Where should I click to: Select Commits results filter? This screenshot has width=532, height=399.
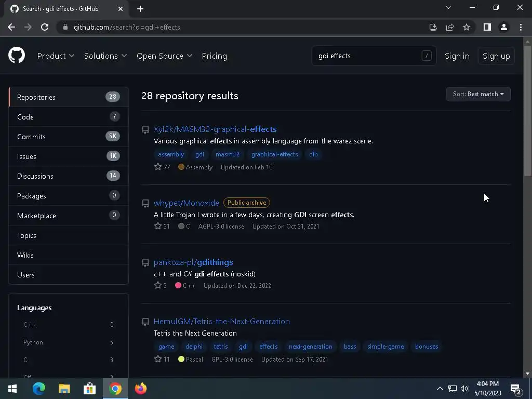69,137
